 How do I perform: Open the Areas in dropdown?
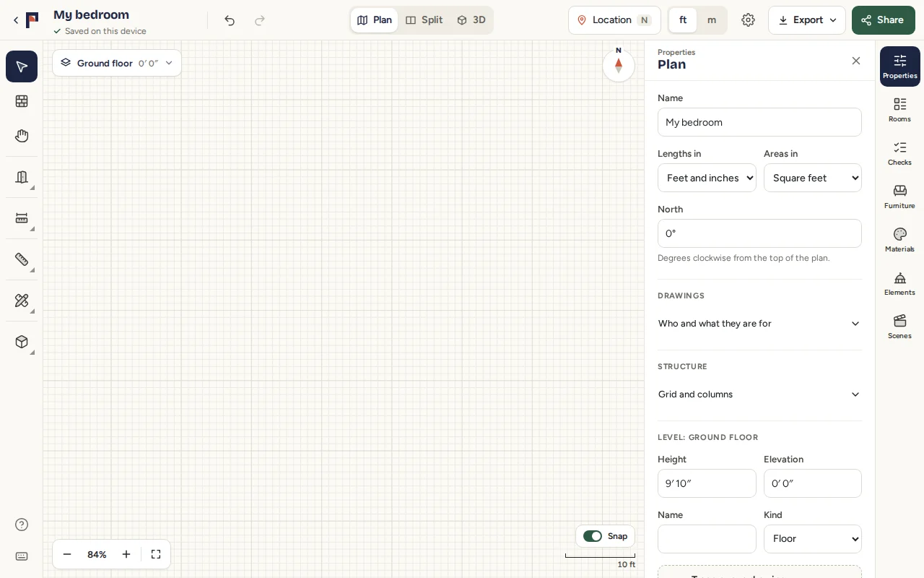(813, 178)
